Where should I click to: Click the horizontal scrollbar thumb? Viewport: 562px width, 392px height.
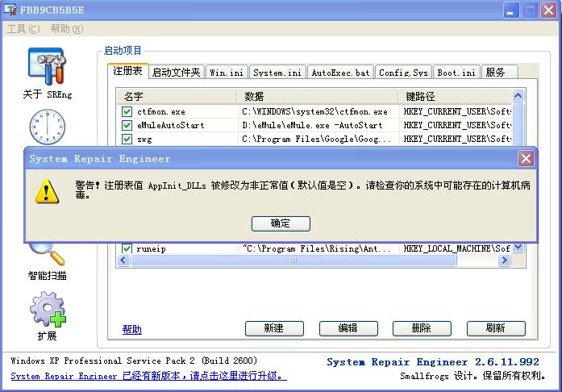(293, 261)
